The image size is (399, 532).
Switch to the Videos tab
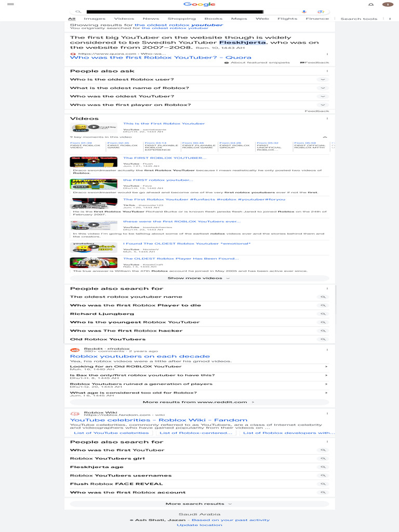(x=124, y=19)
